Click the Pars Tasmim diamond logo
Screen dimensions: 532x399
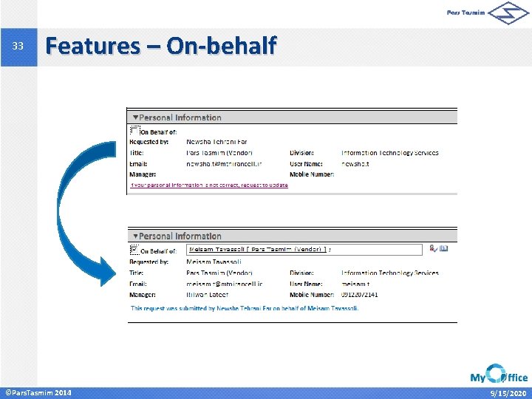(x=508, y=13)
